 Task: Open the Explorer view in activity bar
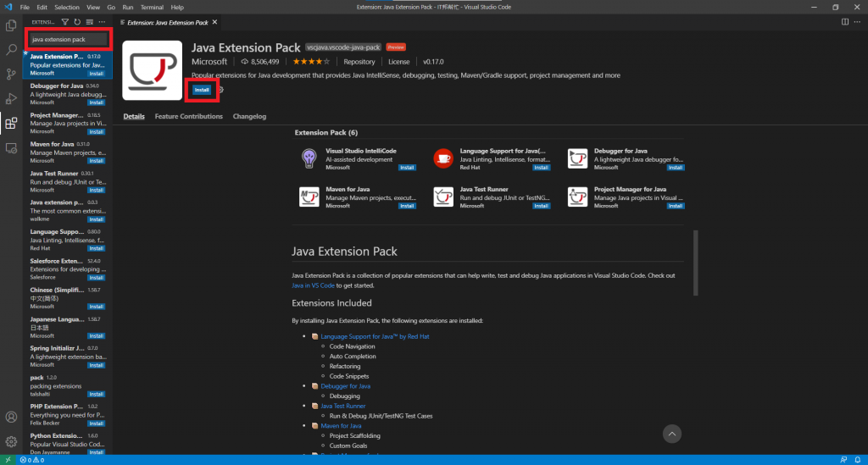tap(11, 25)
